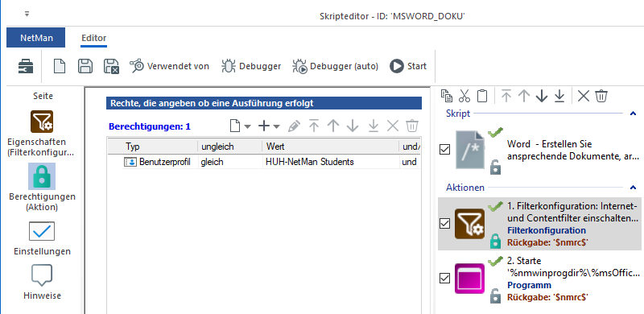Image resolution: width=644 pixels, height=314 pixels.
Task: Click the toolbox icon in the toolbar
Action: 26,66
